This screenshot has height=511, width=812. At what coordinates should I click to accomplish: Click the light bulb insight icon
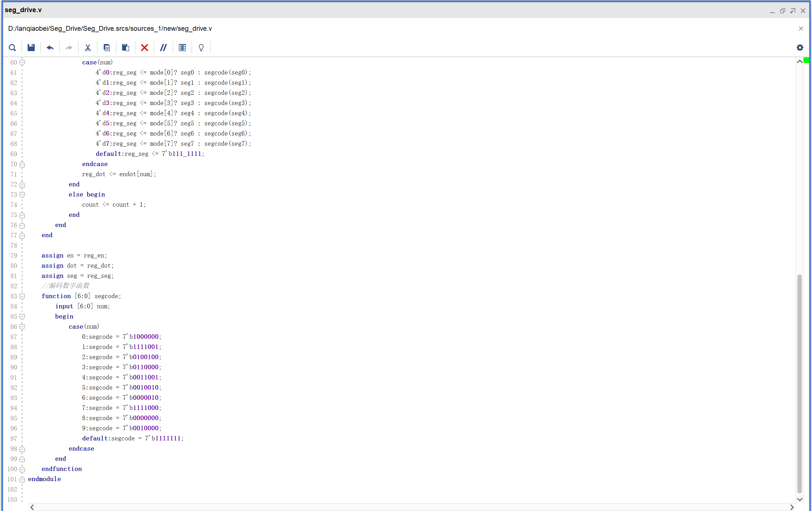click(x=201, y=48)
